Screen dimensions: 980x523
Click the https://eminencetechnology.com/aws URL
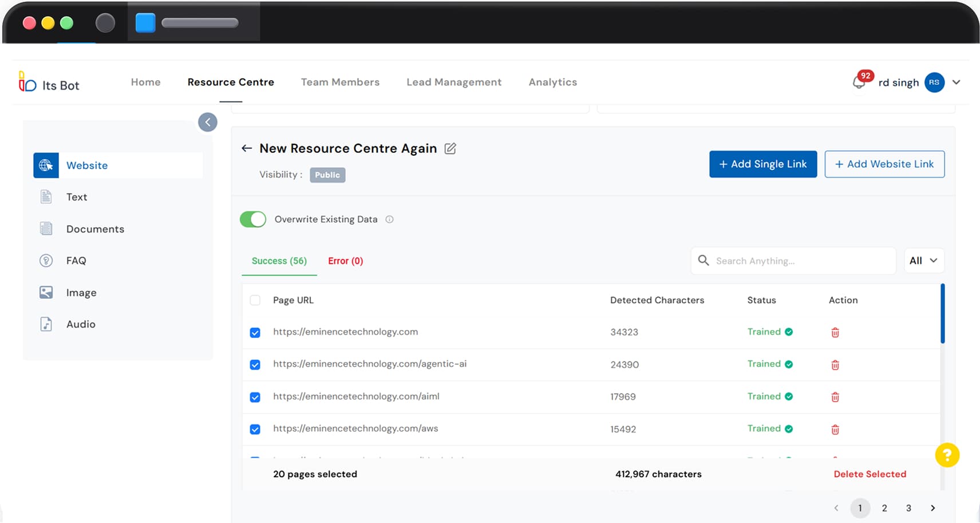pyautogui.click(x=355, y=428)
